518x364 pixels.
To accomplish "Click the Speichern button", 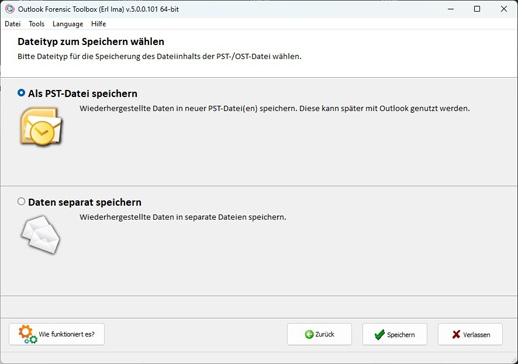I will (395, 334).
